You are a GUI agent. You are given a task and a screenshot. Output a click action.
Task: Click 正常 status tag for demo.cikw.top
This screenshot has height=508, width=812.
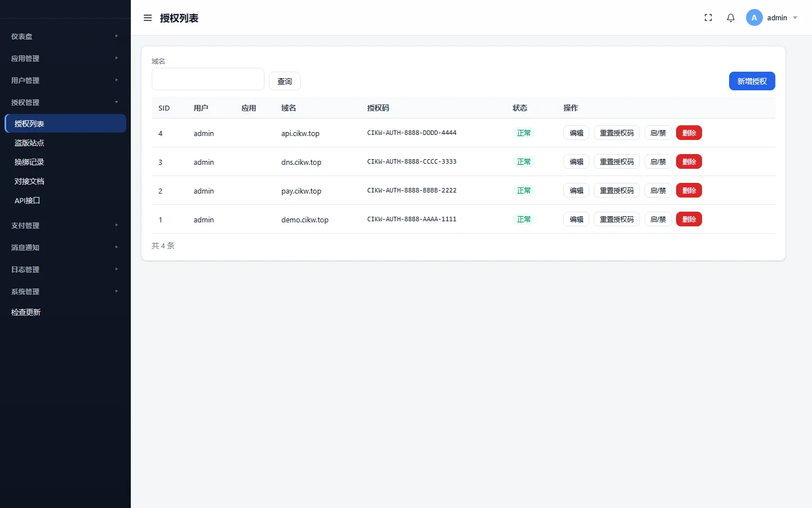coord(524,219)
